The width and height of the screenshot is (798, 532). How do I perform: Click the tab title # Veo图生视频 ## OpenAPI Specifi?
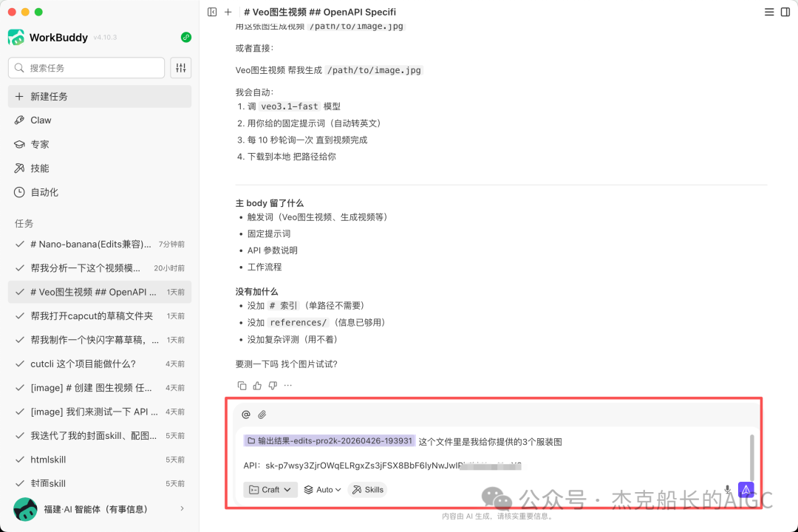(x=320, y=12)
